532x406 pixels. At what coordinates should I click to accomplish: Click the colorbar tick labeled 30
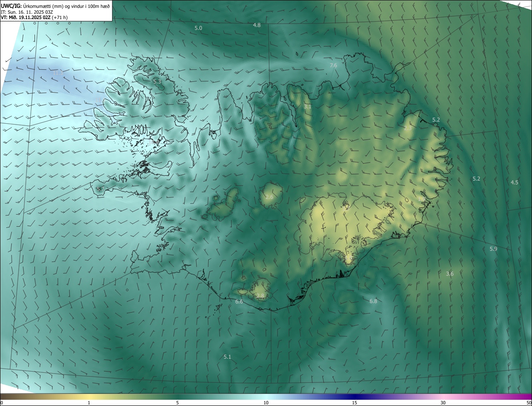(x=443, y=403)
